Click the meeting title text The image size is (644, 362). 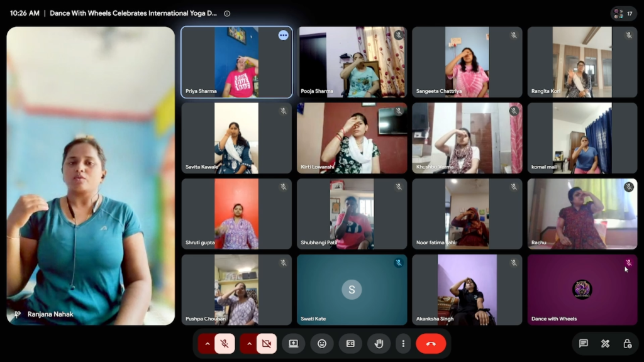tap(133, 14)
